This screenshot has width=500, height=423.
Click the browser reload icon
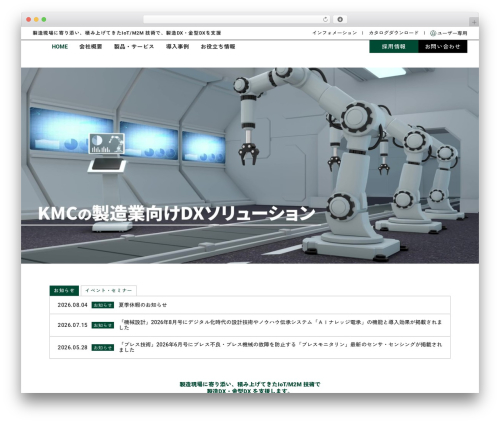coord(325,19)
